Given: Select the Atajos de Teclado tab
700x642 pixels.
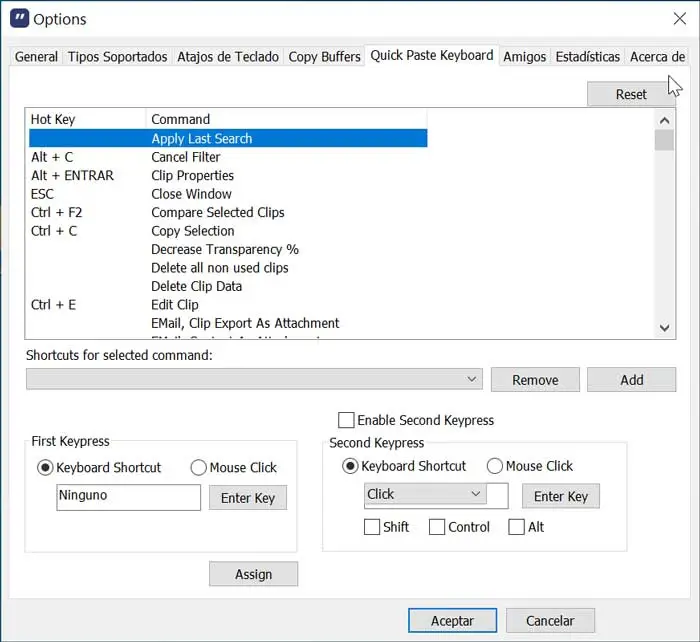Looking at the screenshot, I should (228, 57).
